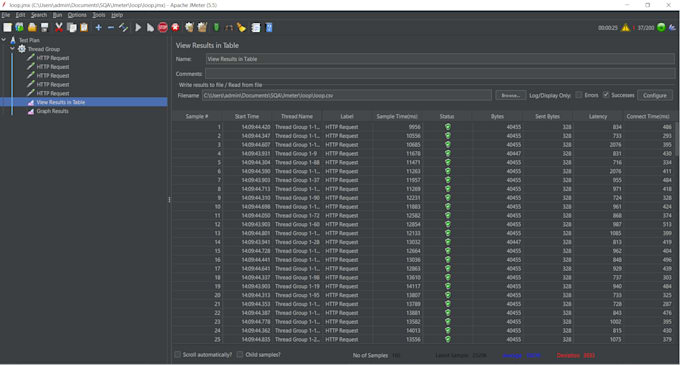Click the Cut scissors icon

[59, 27]
